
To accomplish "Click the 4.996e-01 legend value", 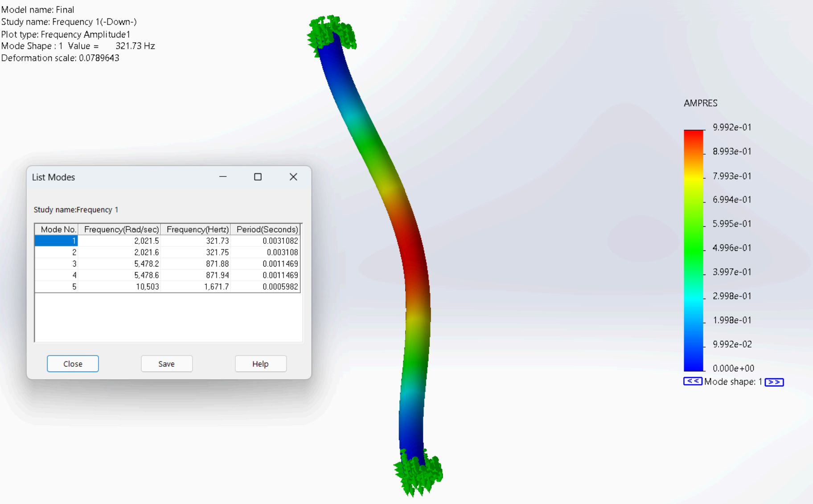I will coord(732,248).
